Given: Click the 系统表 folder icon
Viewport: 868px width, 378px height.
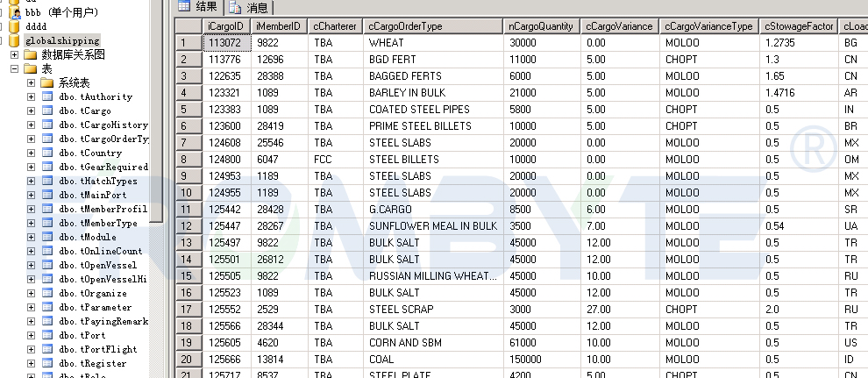Looking at the screenshot, I should click(47, 82).
